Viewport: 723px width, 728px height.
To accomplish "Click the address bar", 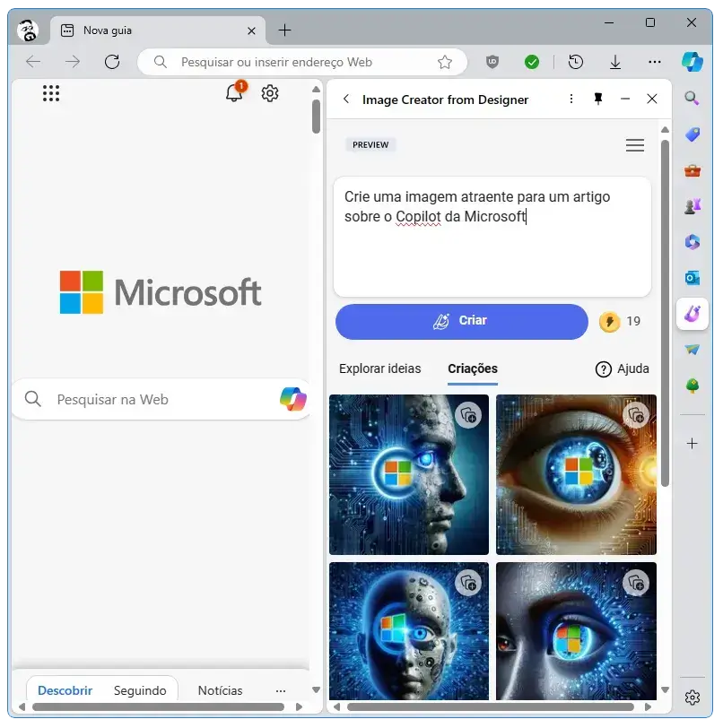I will tap(302, 62).
